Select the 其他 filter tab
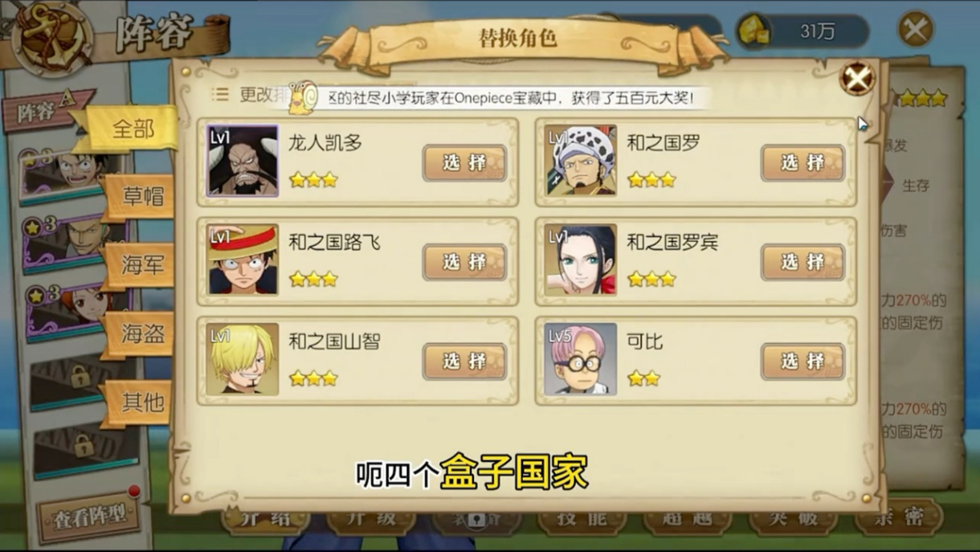Viewport: 980px width, 552px height. point(140,402)
